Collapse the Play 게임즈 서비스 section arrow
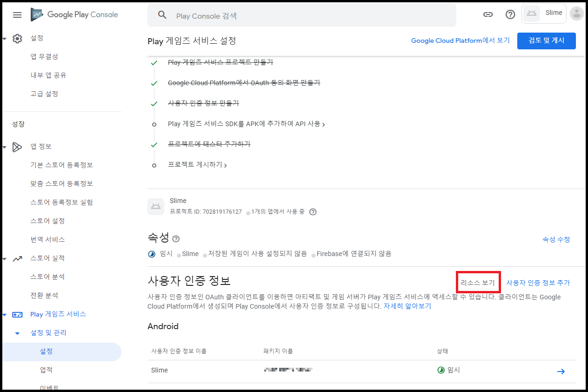The image size is (588, 392). click(x=4, y=315)
